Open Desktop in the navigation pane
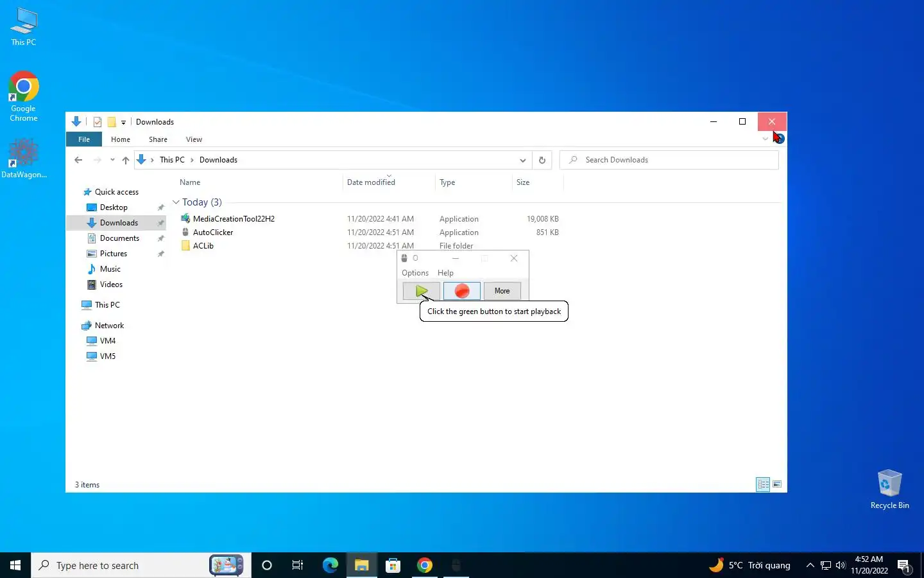The width and height of the screenshot is (924, 578). point(114,207)
